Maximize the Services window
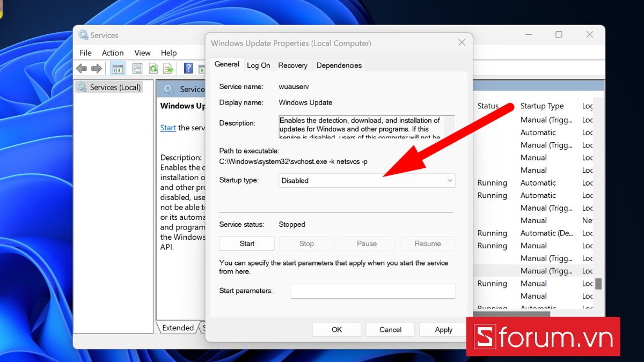This screenshot has width=644, height=362. (559, 35)
